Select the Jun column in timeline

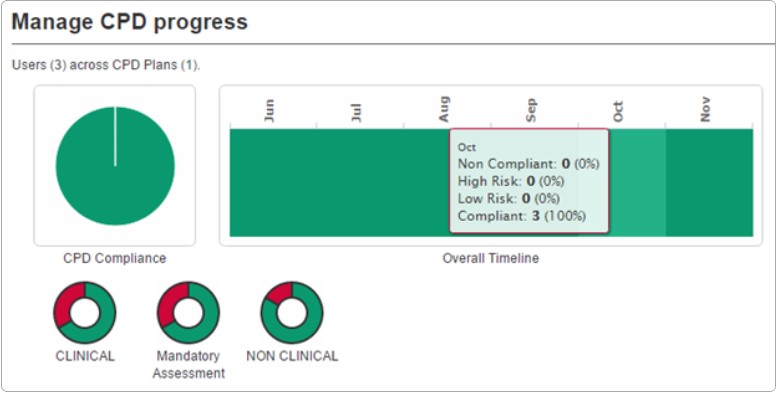273,183
